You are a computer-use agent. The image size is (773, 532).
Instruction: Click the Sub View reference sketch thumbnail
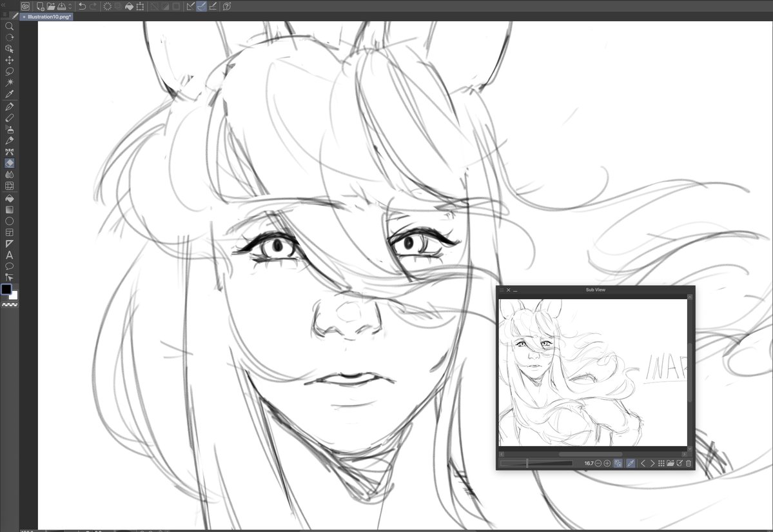(x=592, y=372)
